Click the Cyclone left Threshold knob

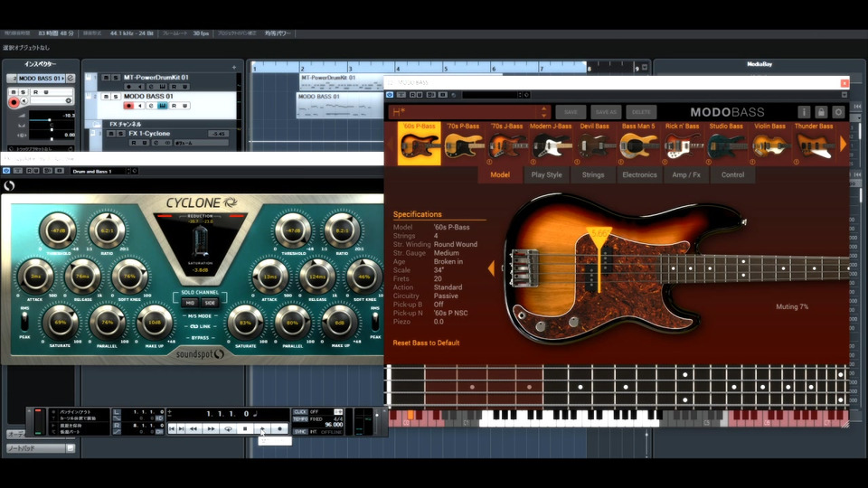tap(58, 231)
